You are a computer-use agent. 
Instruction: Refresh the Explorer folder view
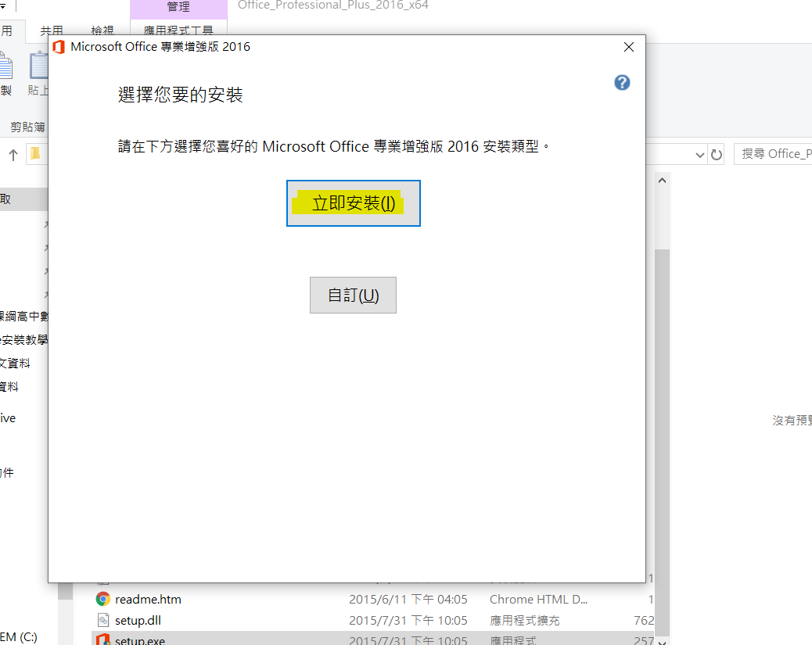[717, 155]
